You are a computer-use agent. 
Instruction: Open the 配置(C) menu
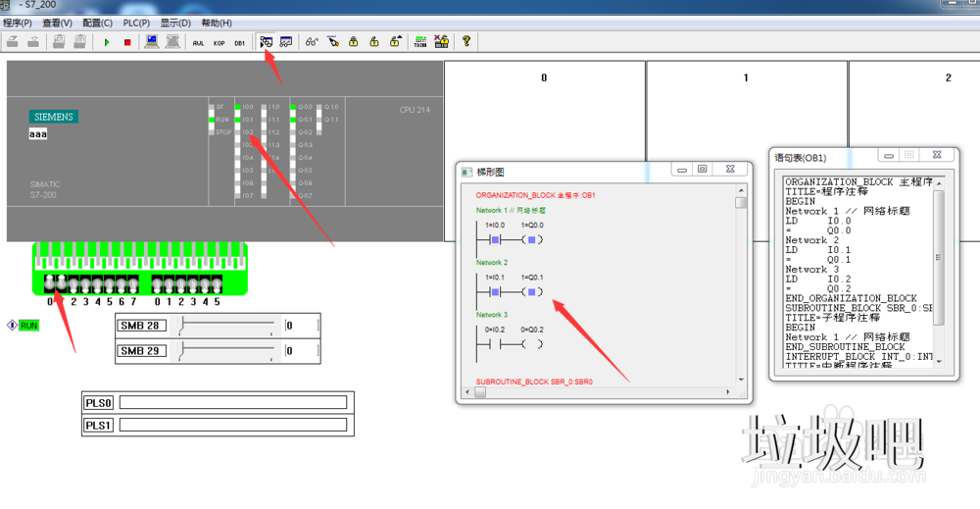97,23
